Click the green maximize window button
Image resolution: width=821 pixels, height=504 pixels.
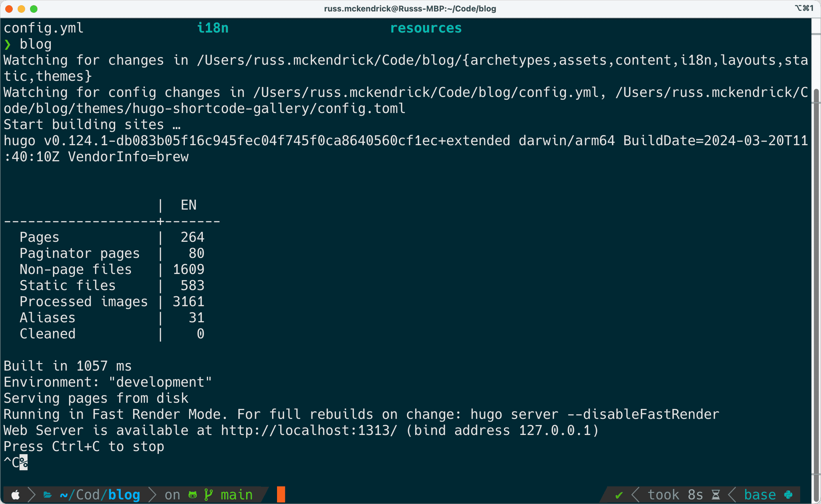(x=34, y=9)
